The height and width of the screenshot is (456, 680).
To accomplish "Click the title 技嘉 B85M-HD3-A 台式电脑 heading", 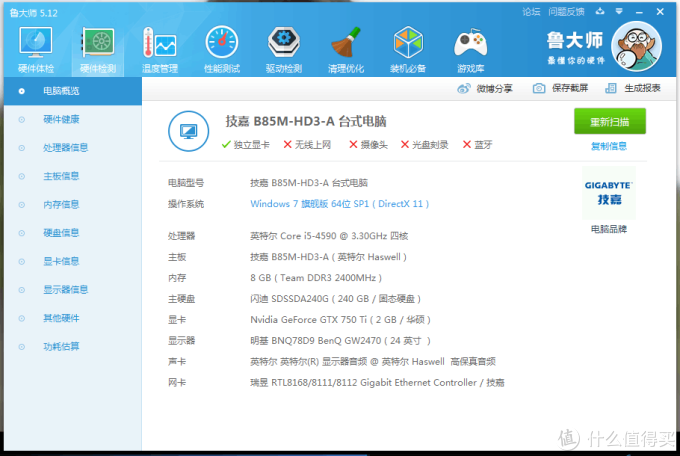I will (306, 121).
